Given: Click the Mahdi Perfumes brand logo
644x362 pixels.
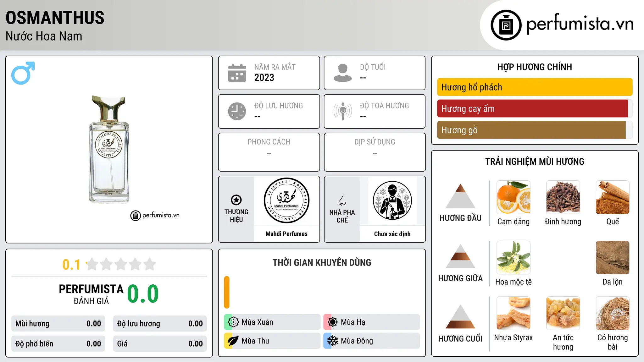Looking at the screenshot, I should tap(286, 200).
